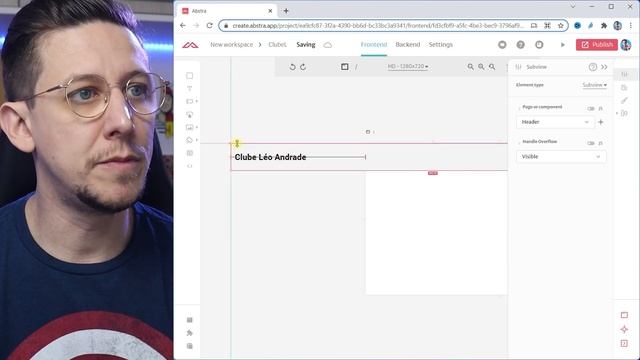The image size is (640, 360).
Task: Select the rectangle container tool in left toolbar
Action: 189,76
